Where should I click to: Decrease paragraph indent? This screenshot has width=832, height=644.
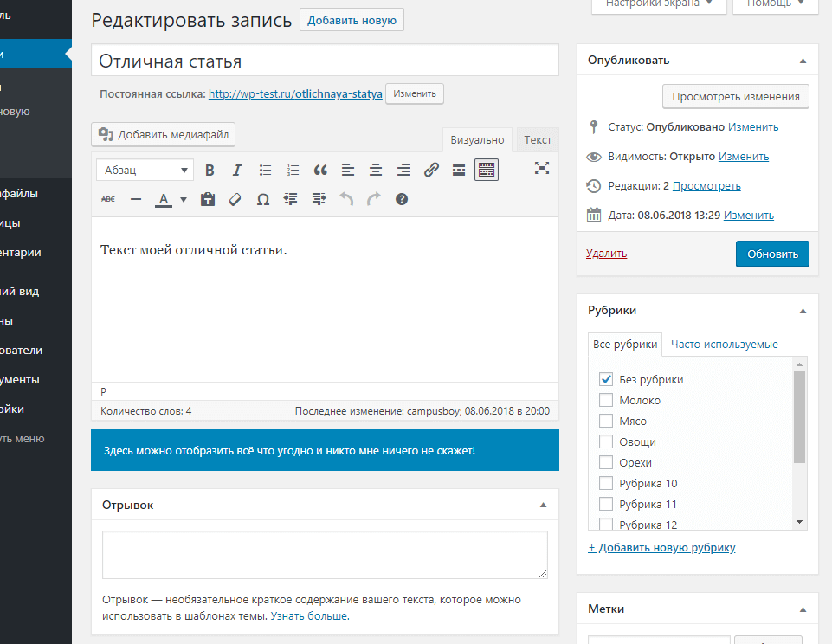click(290, 199)
